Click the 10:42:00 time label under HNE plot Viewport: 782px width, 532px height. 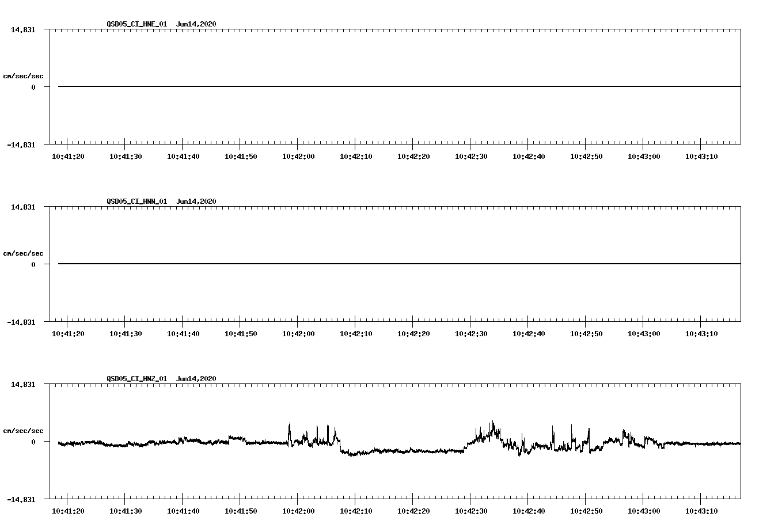(298, 156)
